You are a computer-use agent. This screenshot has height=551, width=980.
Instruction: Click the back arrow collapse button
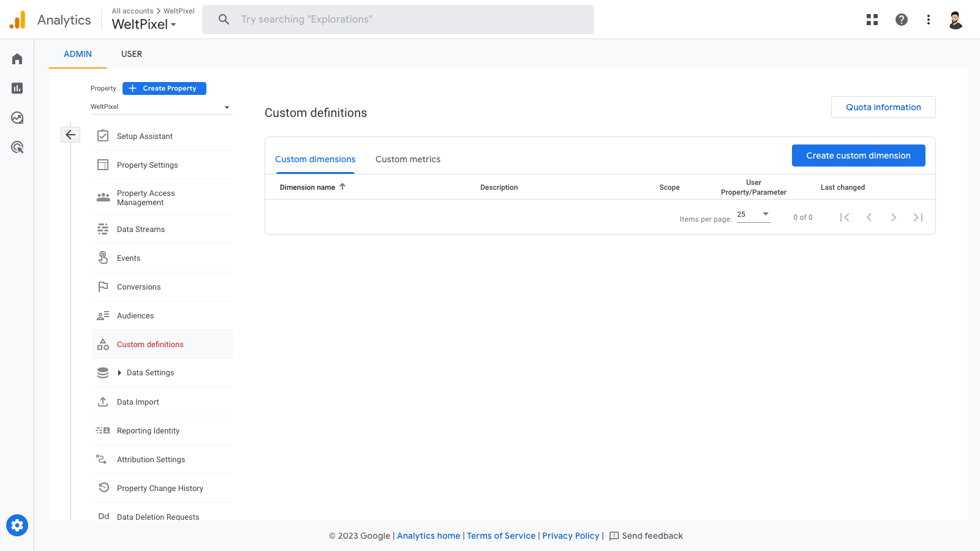point(70,135)
